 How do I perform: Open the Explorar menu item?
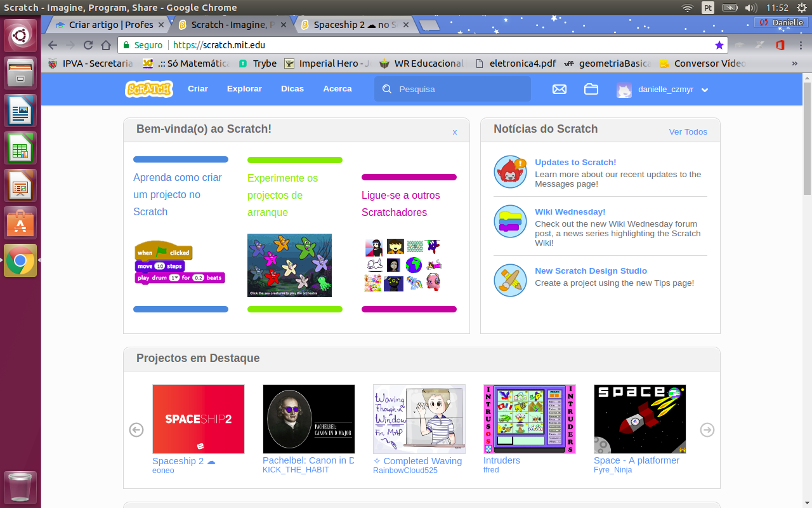tap(244, 89)
